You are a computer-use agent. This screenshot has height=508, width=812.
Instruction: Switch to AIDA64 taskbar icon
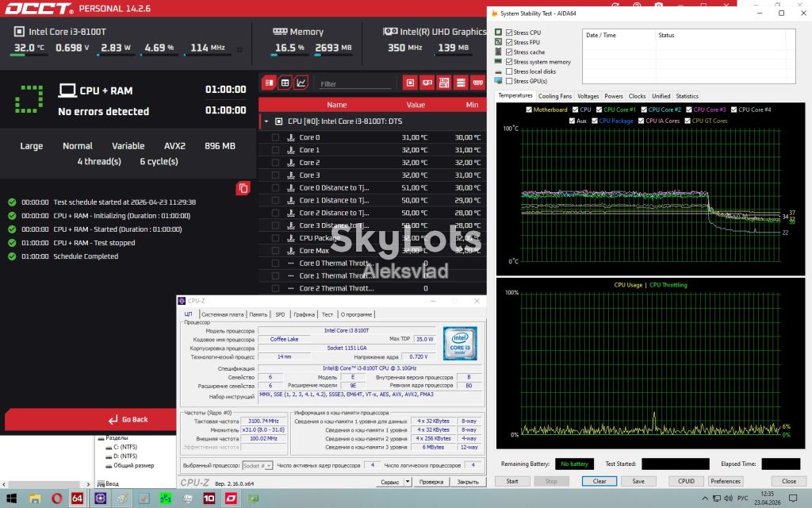tap(77, 498)
